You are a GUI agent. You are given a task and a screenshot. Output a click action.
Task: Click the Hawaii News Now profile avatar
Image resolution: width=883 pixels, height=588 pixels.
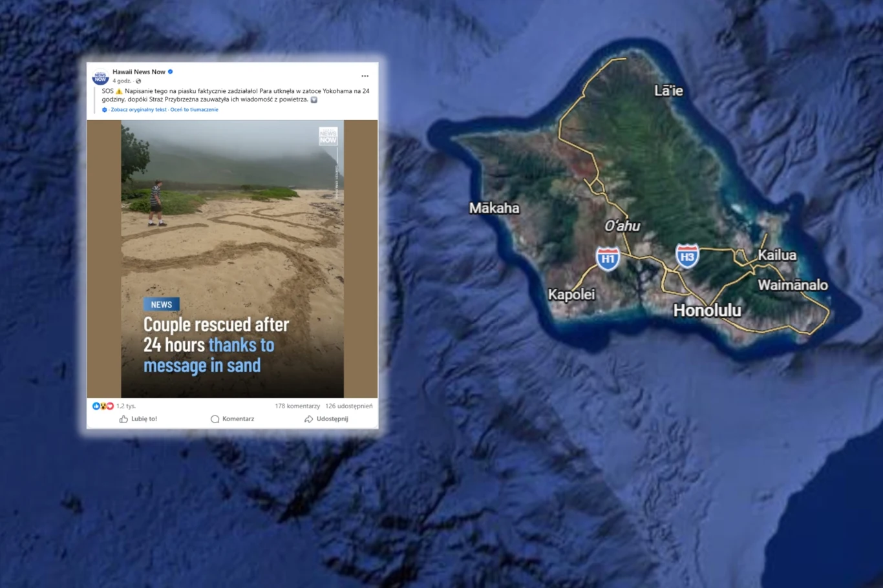click(x=100, y=77)
